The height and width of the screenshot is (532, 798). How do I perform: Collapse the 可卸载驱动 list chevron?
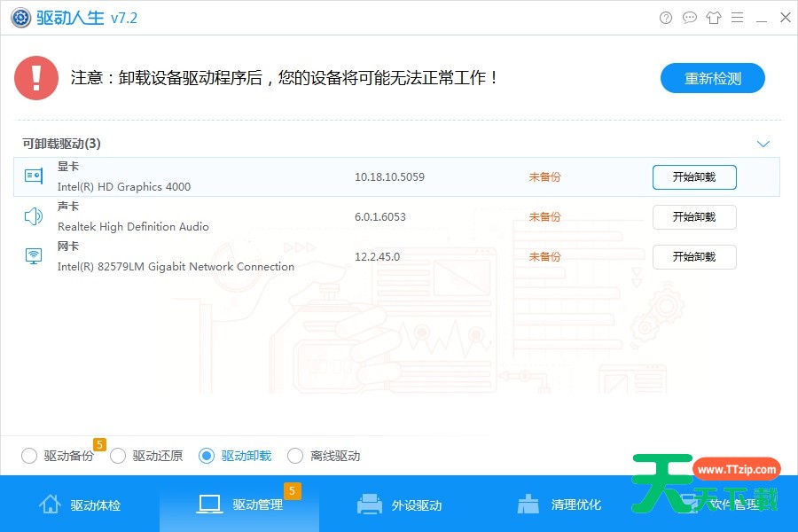763,144
